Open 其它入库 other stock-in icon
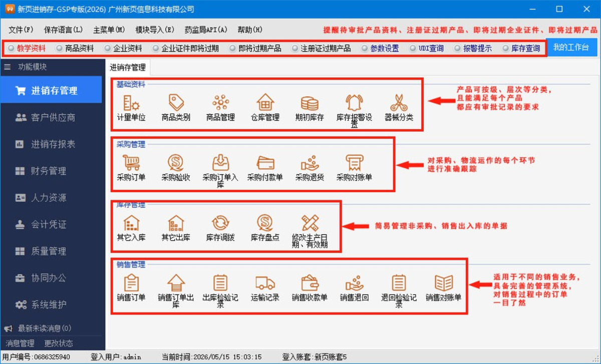Image resolution: width=601 pixels, height=364 pixels. pos(131,223)
